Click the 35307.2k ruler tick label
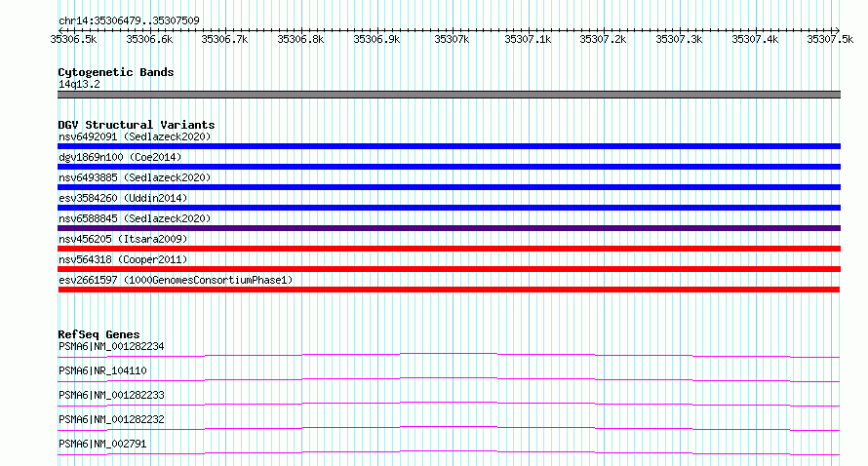 click(x=603, y=39)
